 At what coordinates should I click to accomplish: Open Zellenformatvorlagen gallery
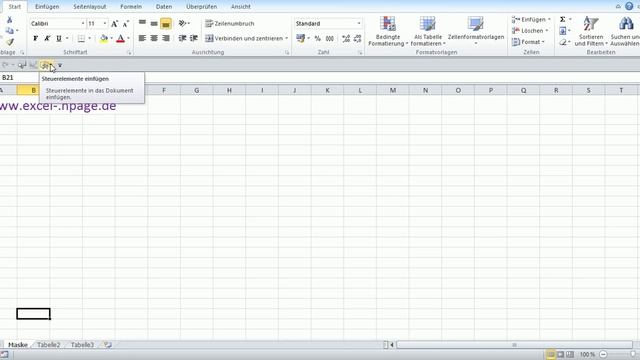tap(476, 31)
